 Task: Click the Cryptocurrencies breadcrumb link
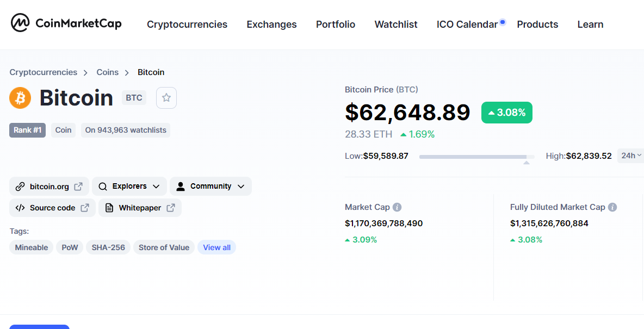coord(43,72)
